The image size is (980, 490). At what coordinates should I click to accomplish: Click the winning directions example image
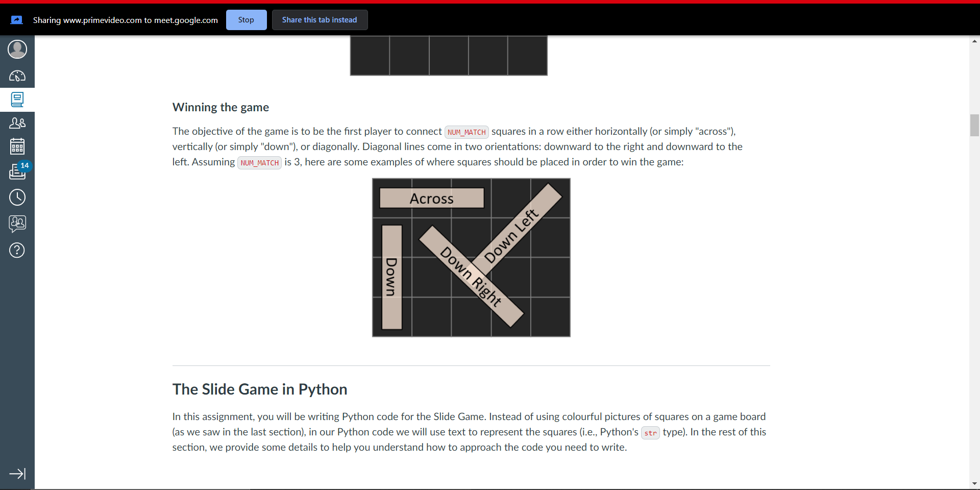point(471,257)
